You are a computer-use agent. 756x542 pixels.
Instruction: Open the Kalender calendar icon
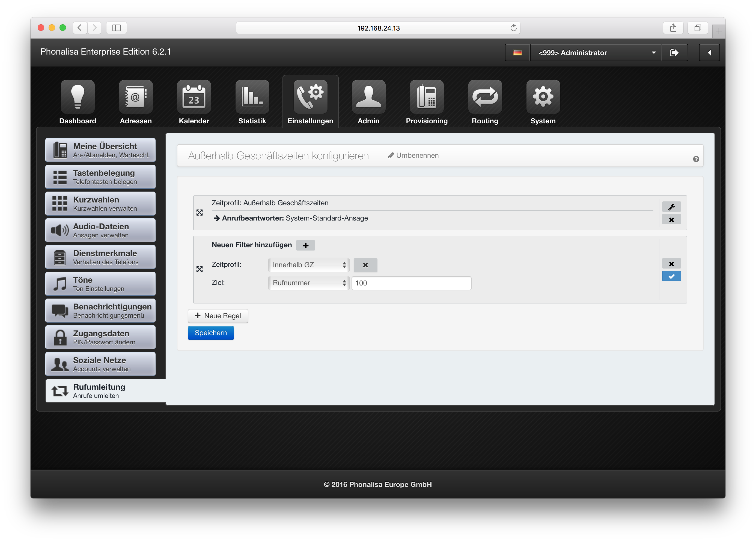194,97
